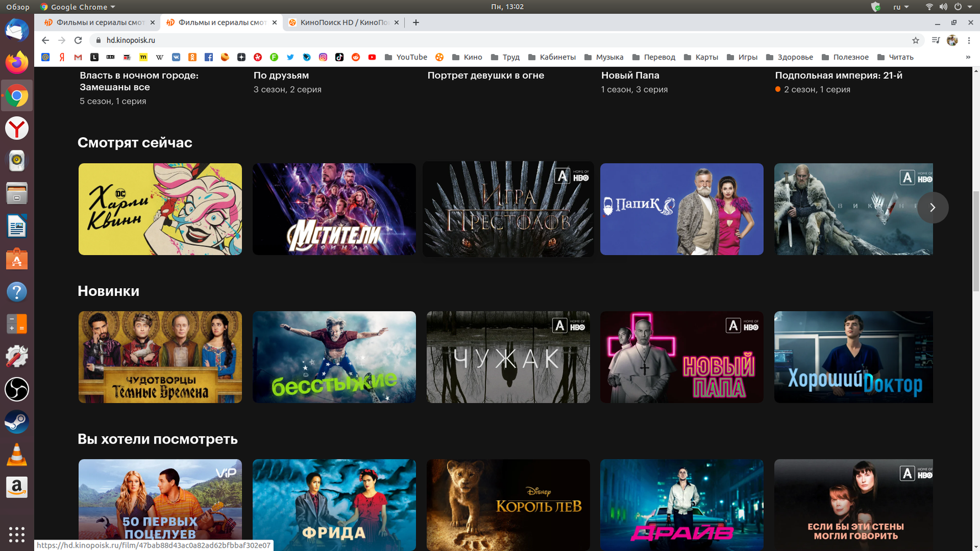Launch VLC from the dock
980x551 pixels.
(17, 455)
